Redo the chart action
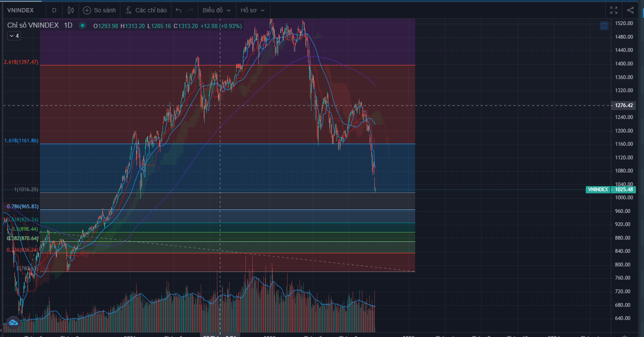This screenshot has height=337, width=644. (x=190, y=10)
